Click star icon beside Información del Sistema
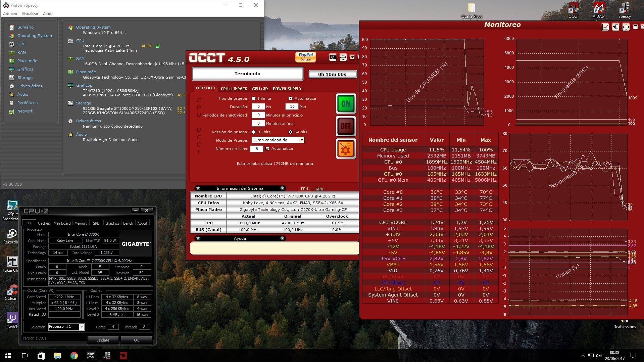The image size is (644, 362). point(198,188)
